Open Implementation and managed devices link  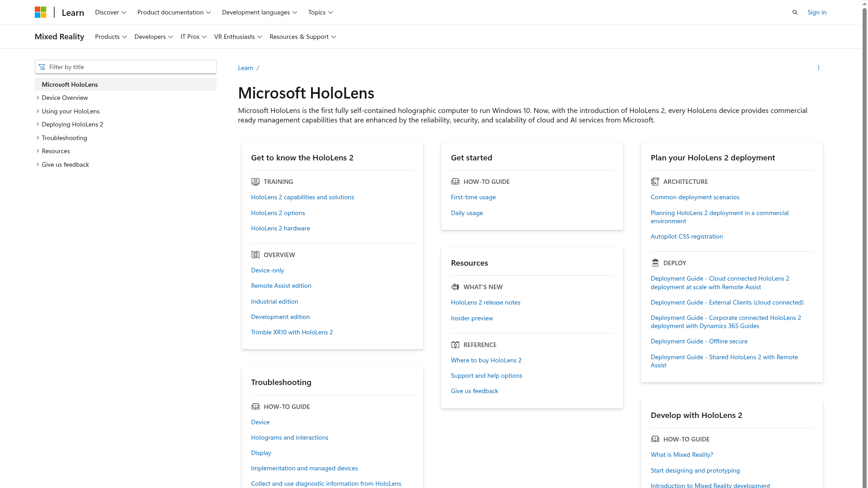(x=304, y=468)
